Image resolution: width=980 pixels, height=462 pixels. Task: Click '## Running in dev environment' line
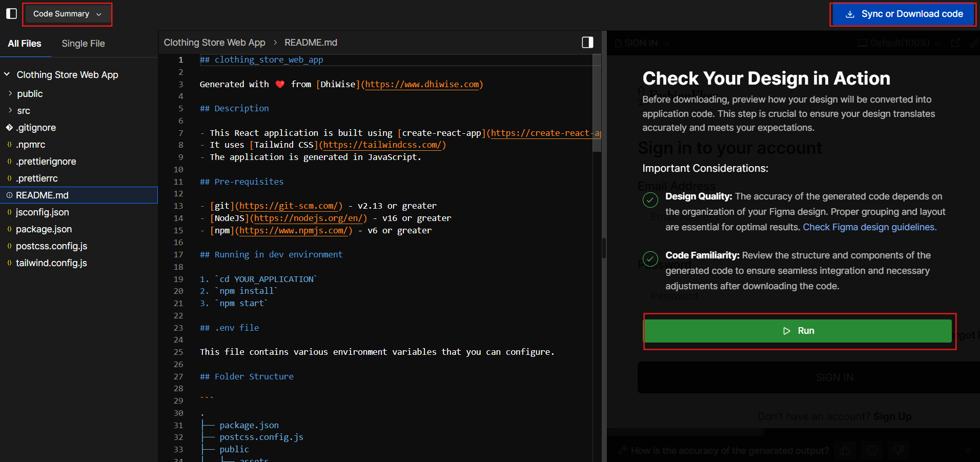[271, 255]
